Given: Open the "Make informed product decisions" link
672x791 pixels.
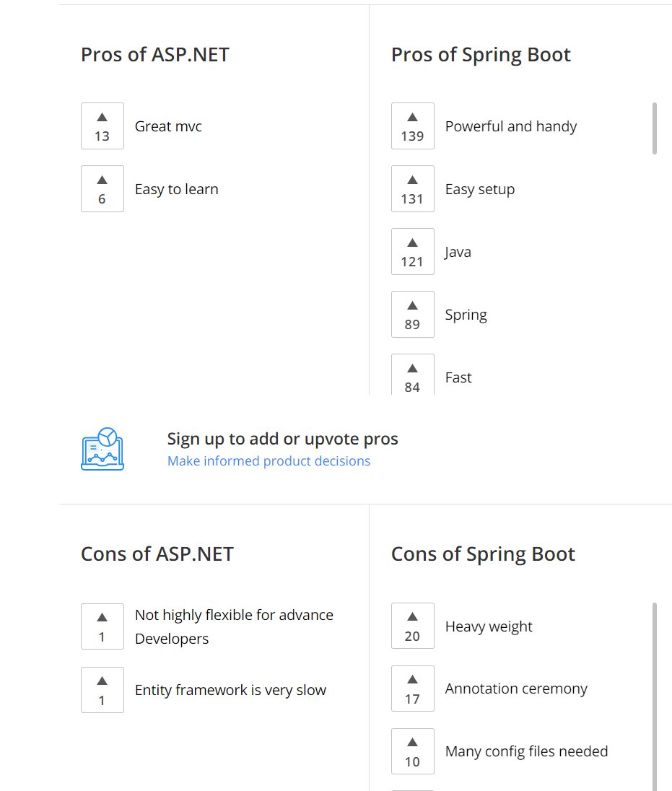Looking at the screenshot, I should point(269,461).
